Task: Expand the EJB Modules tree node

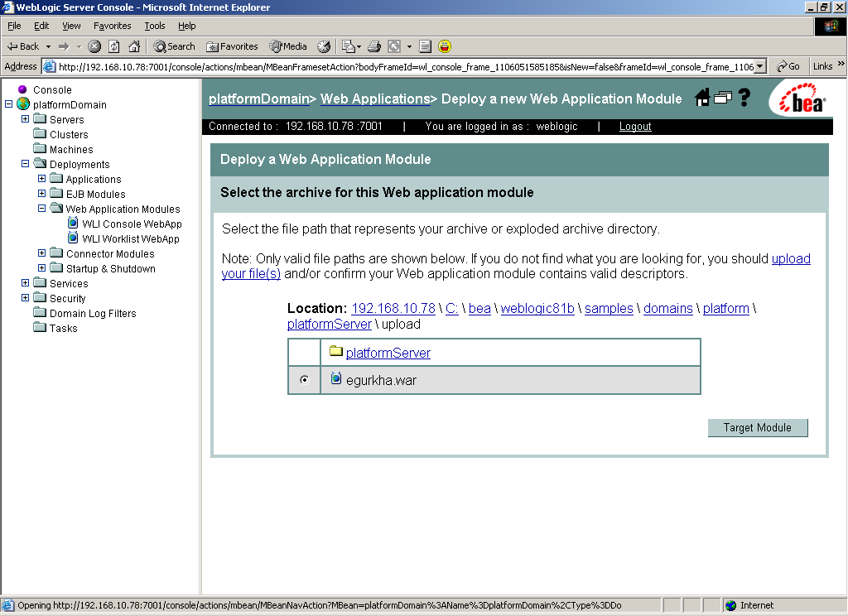Action: point(41,193)
